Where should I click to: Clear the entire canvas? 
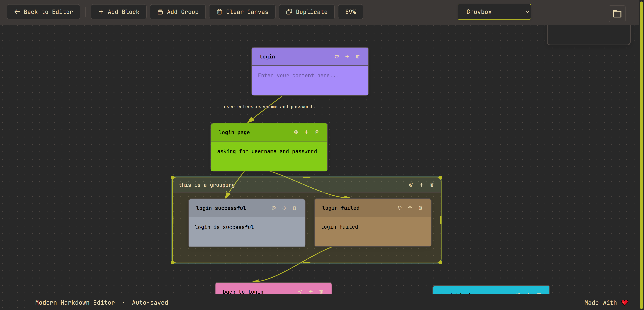coord(242,12)
